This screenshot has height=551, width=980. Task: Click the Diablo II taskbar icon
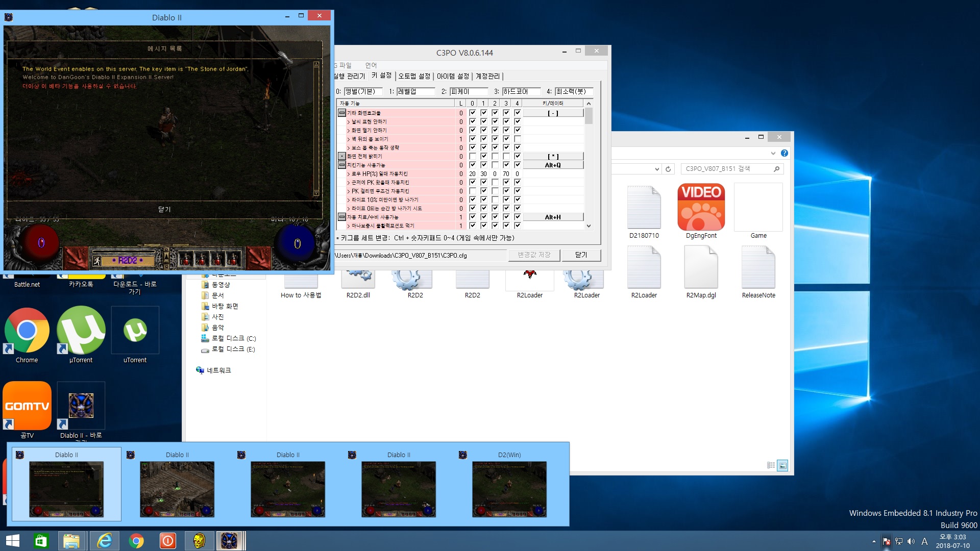[229, 540]
